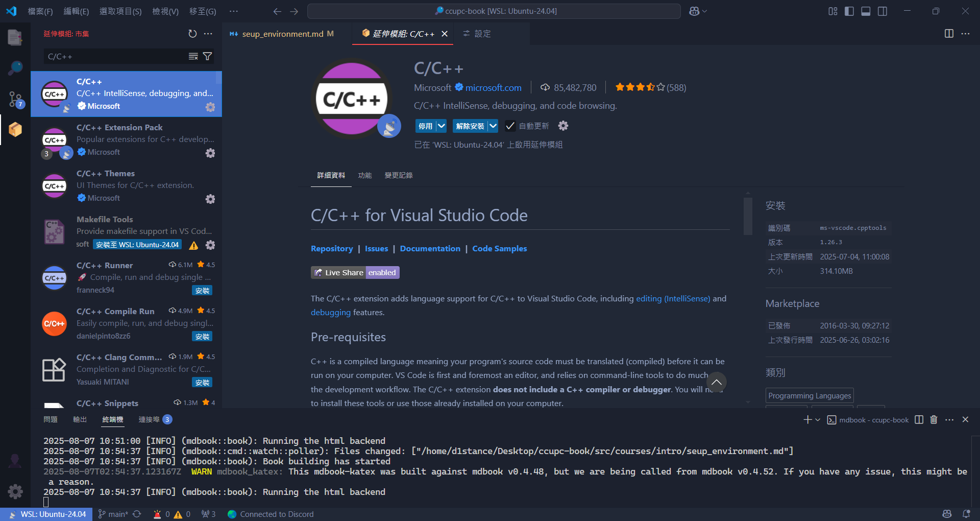Toggle primary side bar visibility
Image resolution: width=980 pixels, height=521 pixels.
[849, 11]
